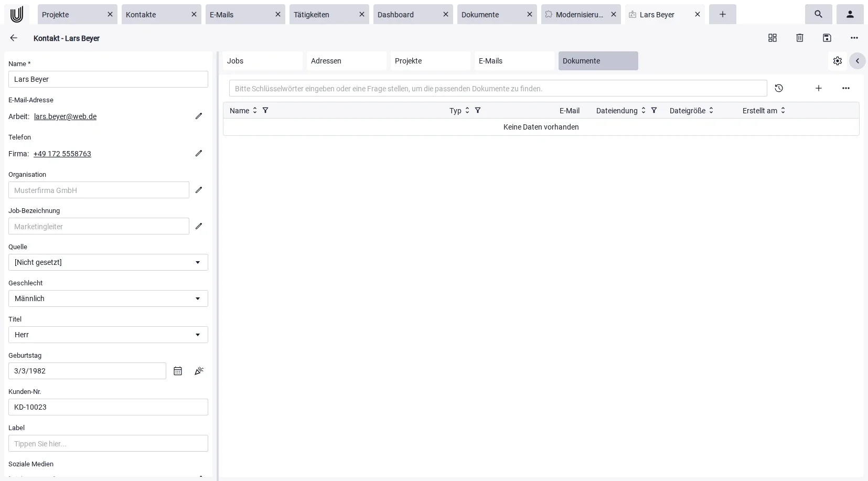
Task: Edit the Firma phone number pencil
Action: coord(199,153)
